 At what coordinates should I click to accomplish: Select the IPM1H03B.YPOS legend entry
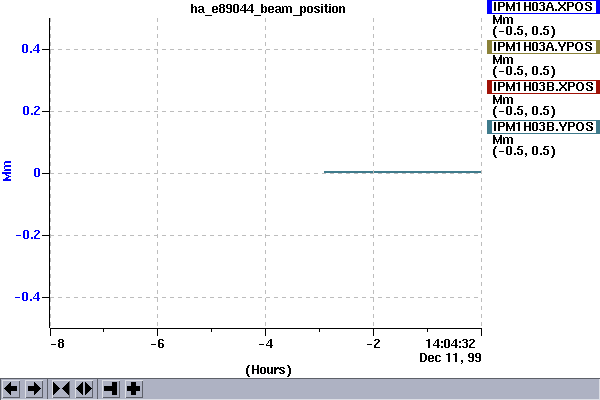click(541, 127)
